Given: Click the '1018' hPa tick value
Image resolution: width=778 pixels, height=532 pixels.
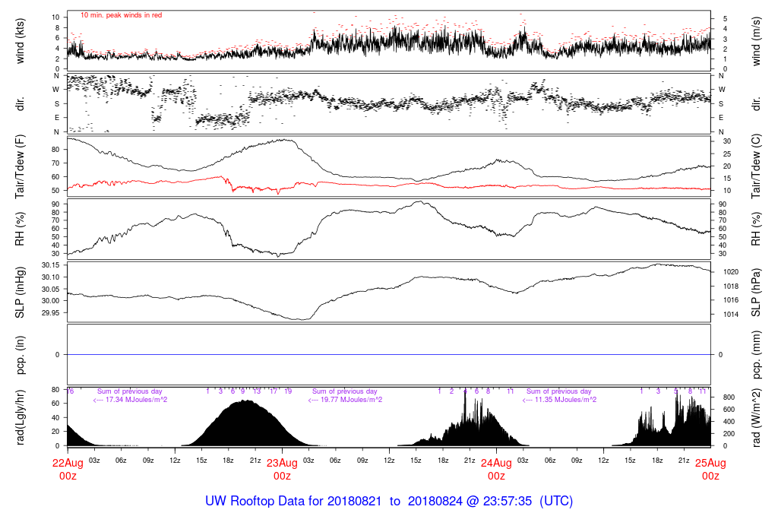Looking at the screenshot, I should (x=731, y=287).
